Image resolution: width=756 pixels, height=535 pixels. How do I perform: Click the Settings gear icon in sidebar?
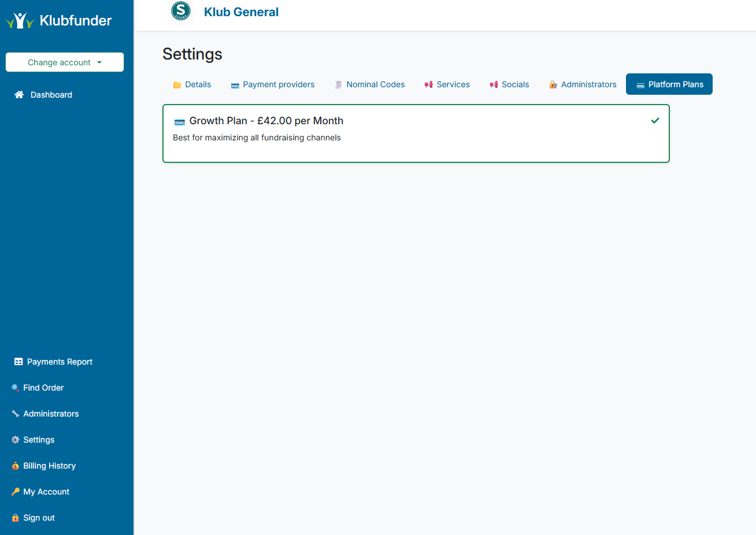pyautogui.click(x=16, y=440)
